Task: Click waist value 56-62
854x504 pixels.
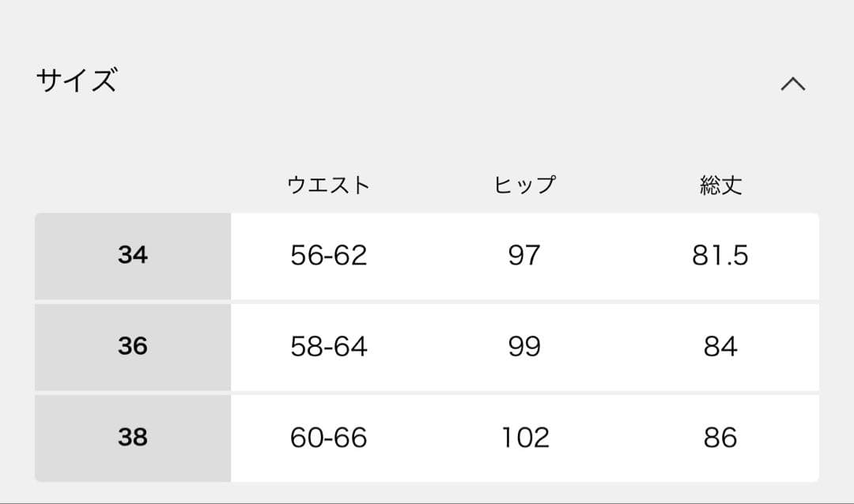Action: (x=328, y=256)
